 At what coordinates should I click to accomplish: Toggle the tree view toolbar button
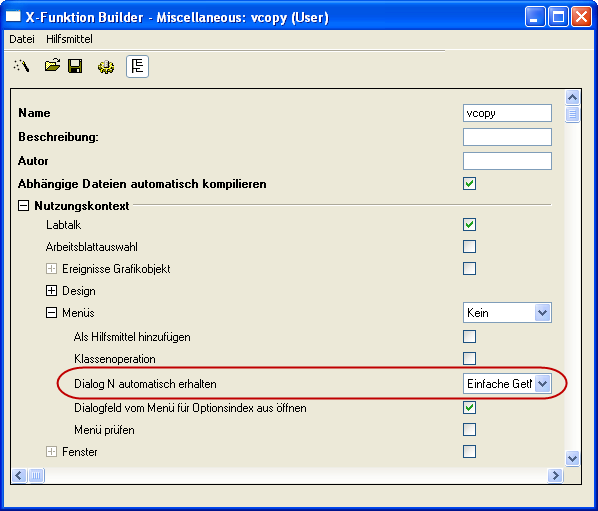coord(137,67)
